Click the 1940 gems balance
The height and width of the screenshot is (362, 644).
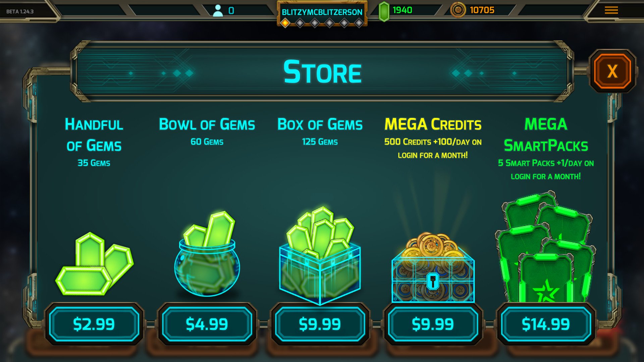(402, 10)
